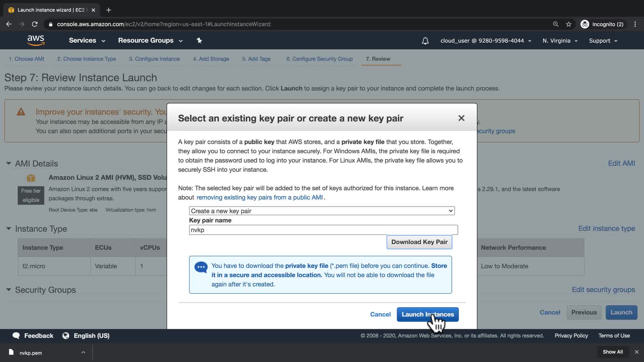644x362 pixels.
Task: Open the N. Virginia region dropdown
Action: point(560,41)
